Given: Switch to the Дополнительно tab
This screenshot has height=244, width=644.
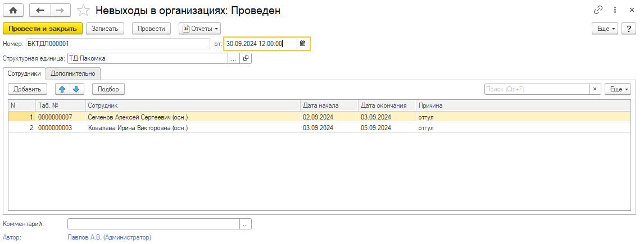Looking at the screenshot, I should [73, 73].
